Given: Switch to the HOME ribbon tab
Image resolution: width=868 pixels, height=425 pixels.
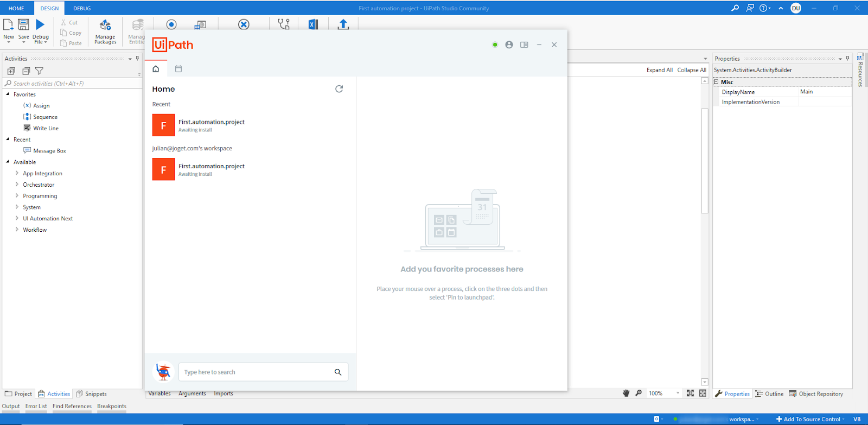Looking at the screenshot, I should (x=16, y=9).
